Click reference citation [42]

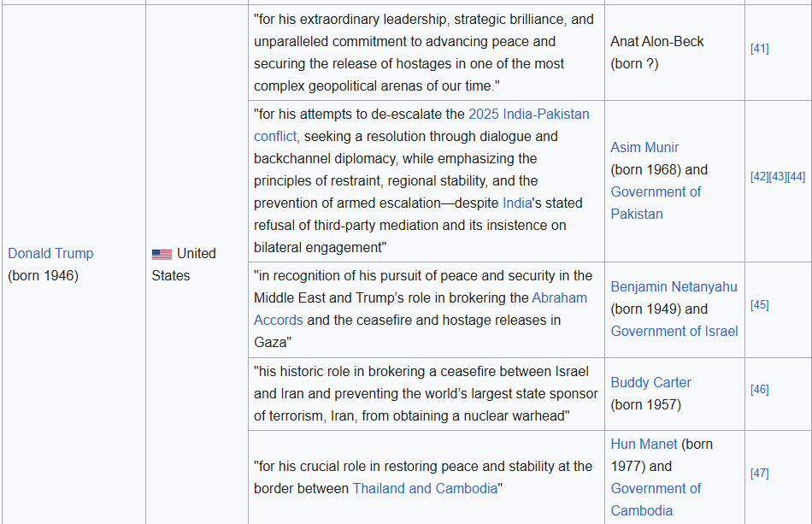coord(759,176)
